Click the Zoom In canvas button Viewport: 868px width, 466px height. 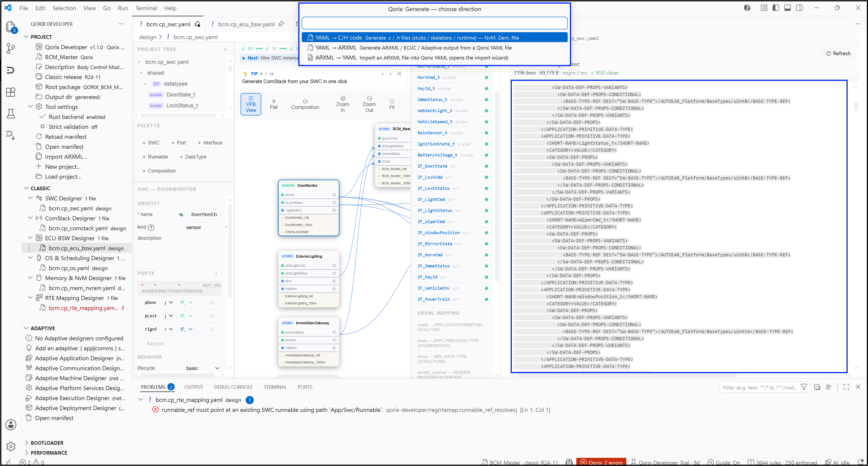pos(342,104)
